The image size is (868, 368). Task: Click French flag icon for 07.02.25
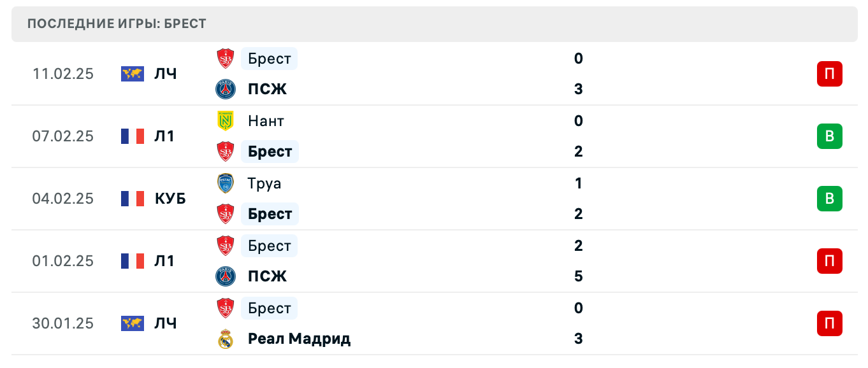pyautogui.click(x=133, y=136)
